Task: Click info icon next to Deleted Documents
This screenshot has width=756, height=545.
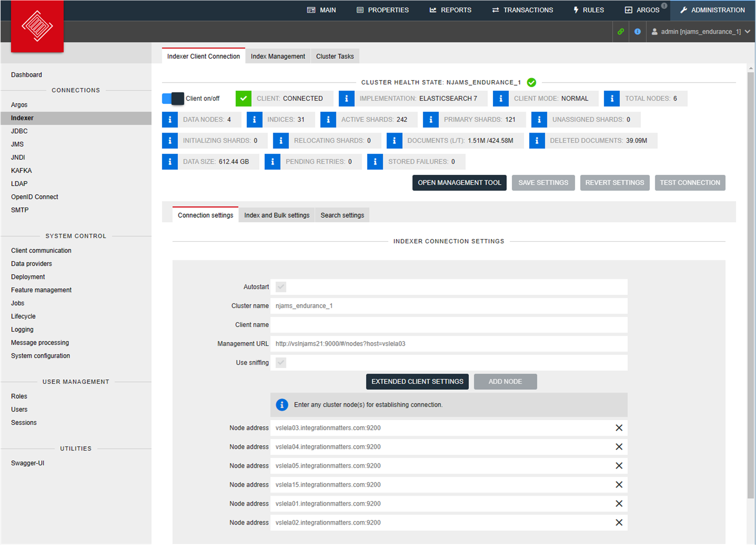Action: pos(537,140)
